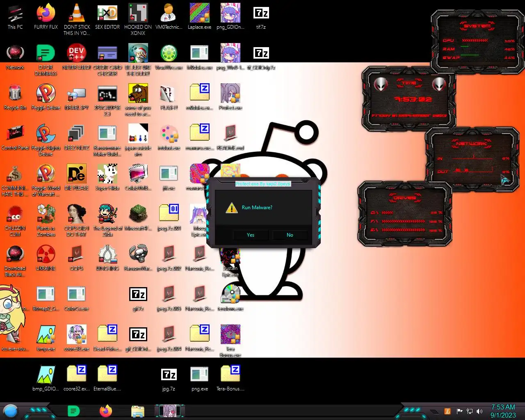The width and height of the screenshot is (525, 420).
Task: Select the Minecraft4F grass block icon
Action: click(138, 218)
